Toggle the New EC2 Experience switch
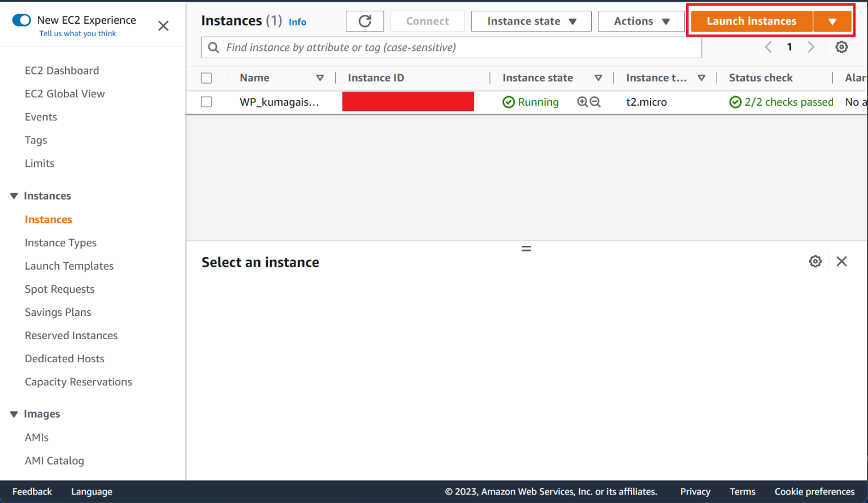The image size is (868, 503). point(21,19)
